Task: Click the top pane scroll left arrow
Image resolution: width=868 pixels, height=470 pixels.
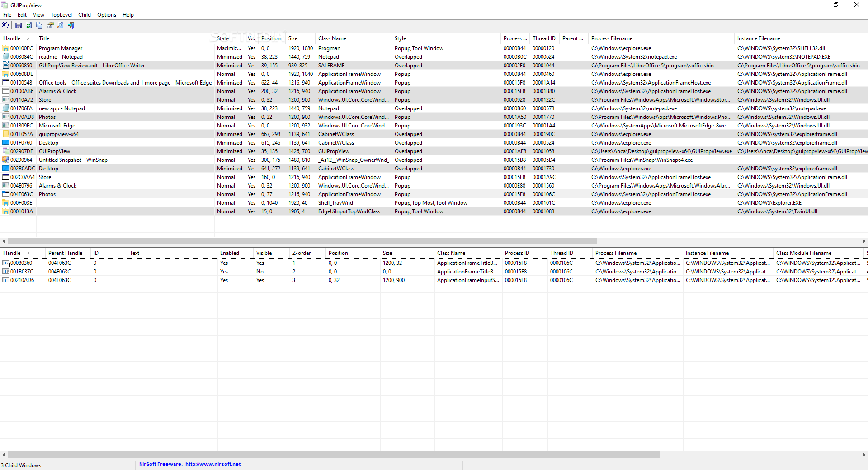Action: (4, 241)
